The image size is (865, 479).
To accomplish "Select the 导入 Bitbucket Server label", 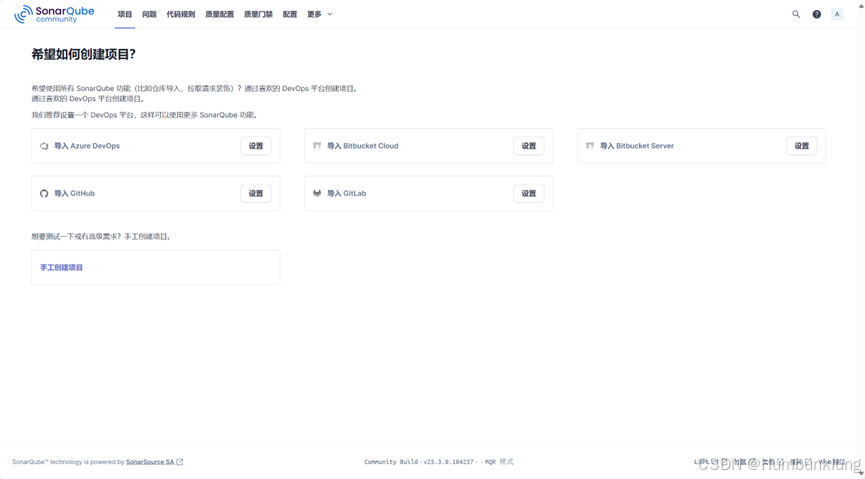I will [637, 146].
